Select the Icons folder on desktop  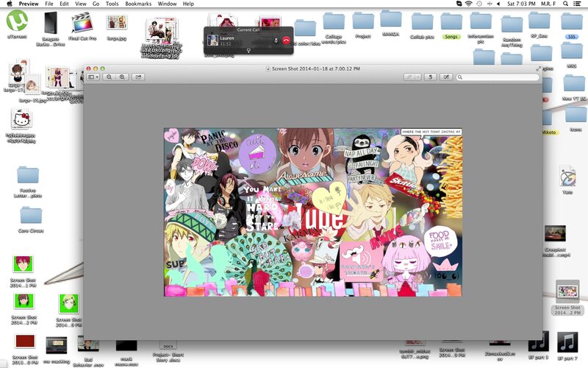(x=576, y=114)
